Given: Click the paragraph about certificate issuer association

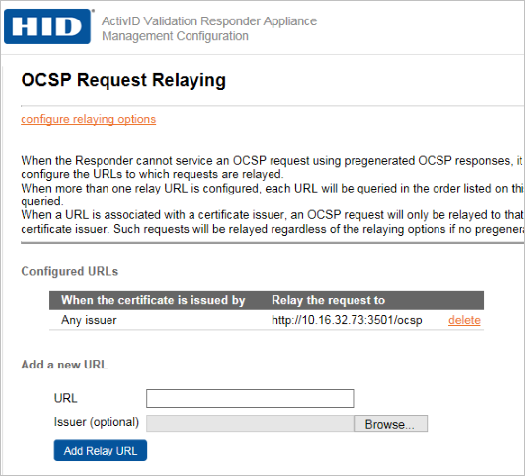Looking at the screenshot, I should tap(272, 222).
